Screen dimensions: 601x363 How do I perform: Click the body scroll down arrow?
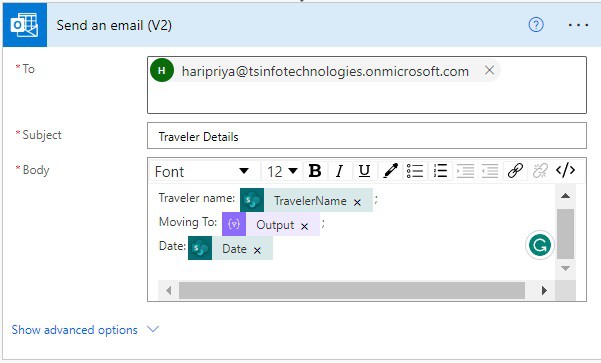tap(565, 268)
